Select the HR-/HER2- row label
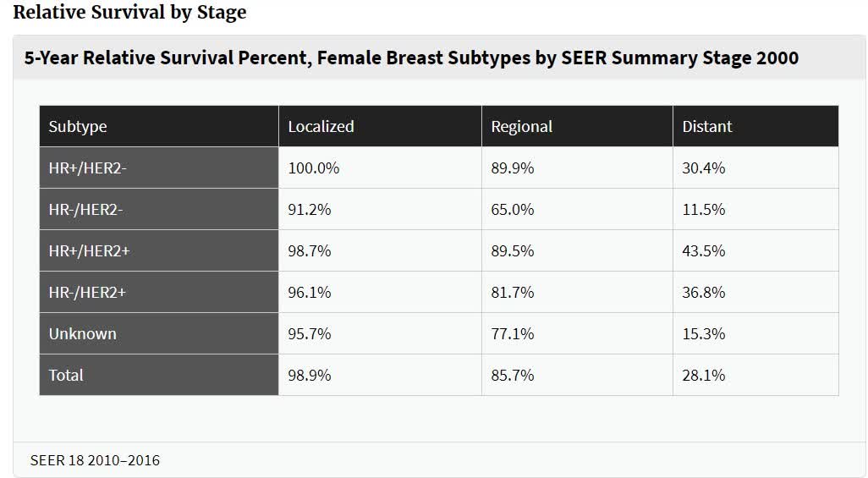 87,210
